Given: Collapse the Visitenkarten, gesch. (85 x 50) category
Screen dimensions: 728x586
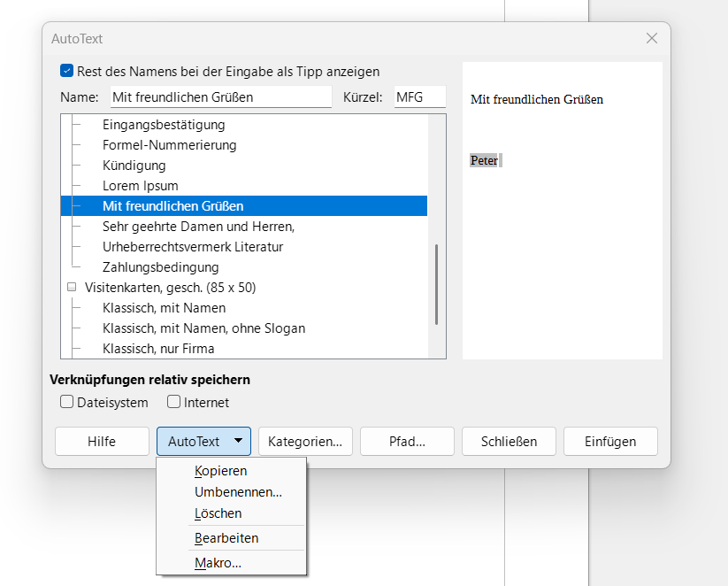Looking at the screenshot, I should 72,288.
